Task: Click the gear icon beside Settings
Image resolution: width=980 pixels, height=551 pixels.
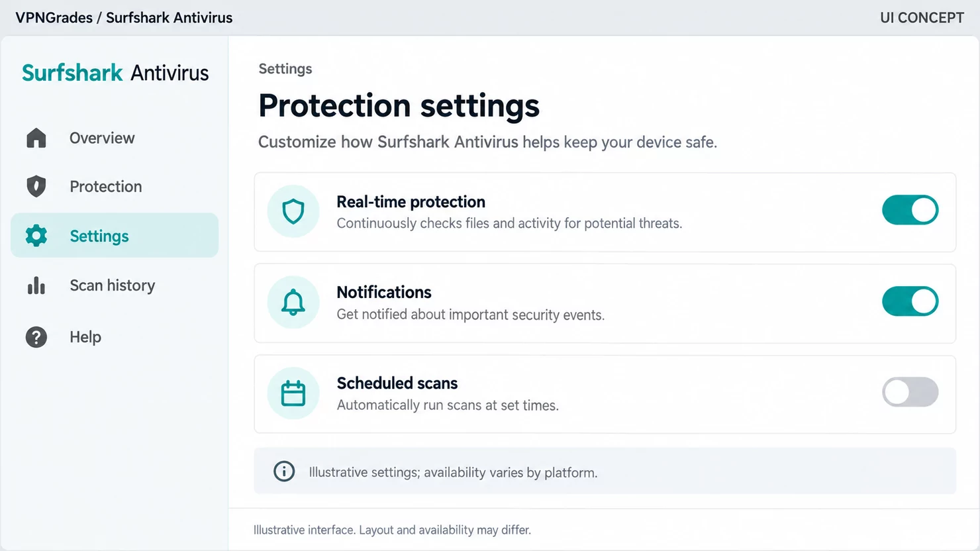Action: [36, 236]
